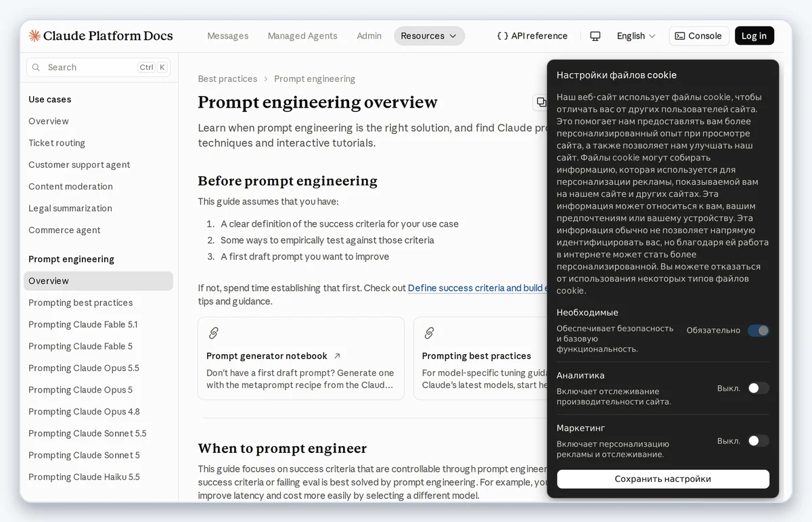
Task: Click the Сохранить настройки button
Action: click(663, 479)
